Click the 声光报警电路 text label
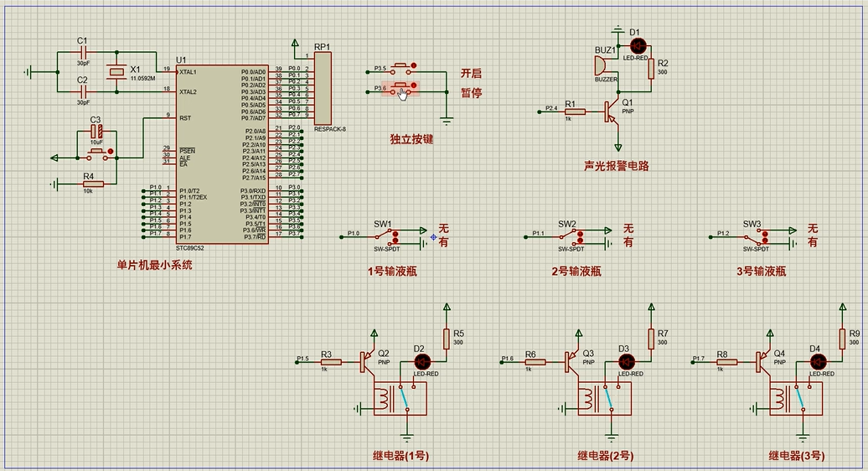Screen dimensions: 868x471 tap(617, 166)
